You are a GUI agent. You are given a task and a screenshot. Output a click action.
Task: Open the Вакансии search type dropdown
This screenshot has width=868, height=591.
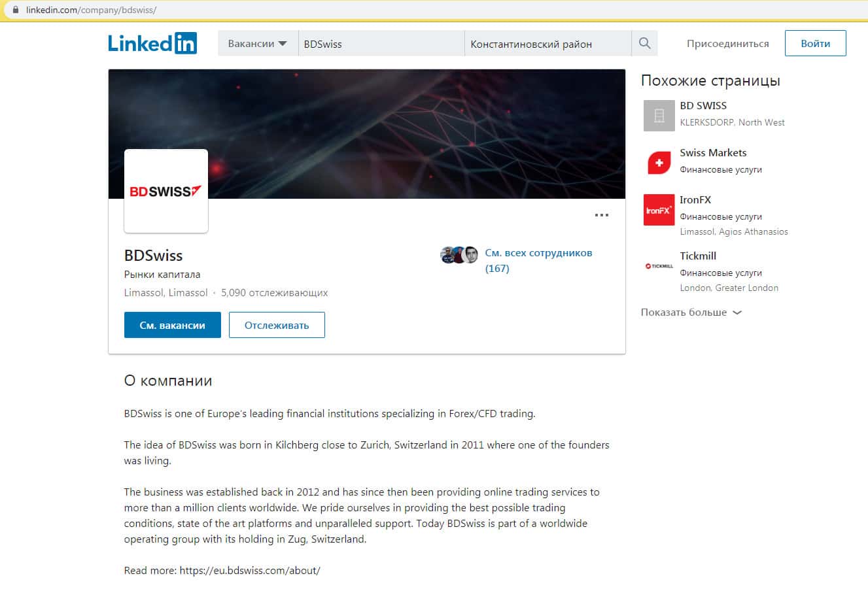(x=257, y=44)
